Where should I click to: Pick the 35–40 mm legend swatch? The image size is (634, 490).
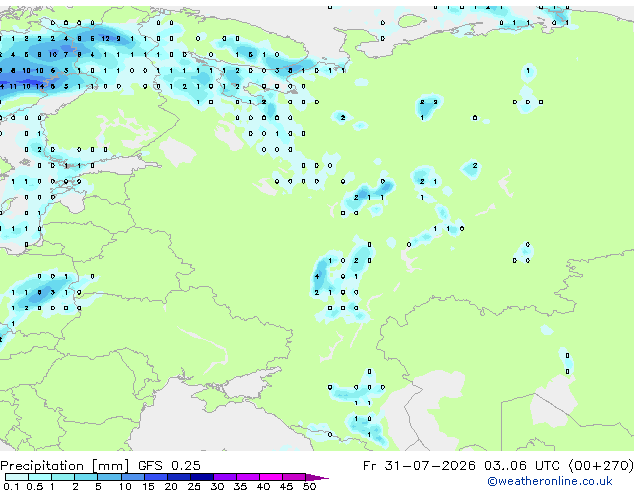(248, 477)
